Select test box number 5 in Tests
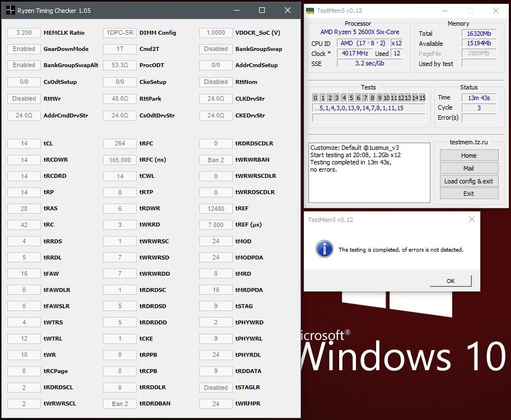511x420 pixels. (x=351, y=98)
